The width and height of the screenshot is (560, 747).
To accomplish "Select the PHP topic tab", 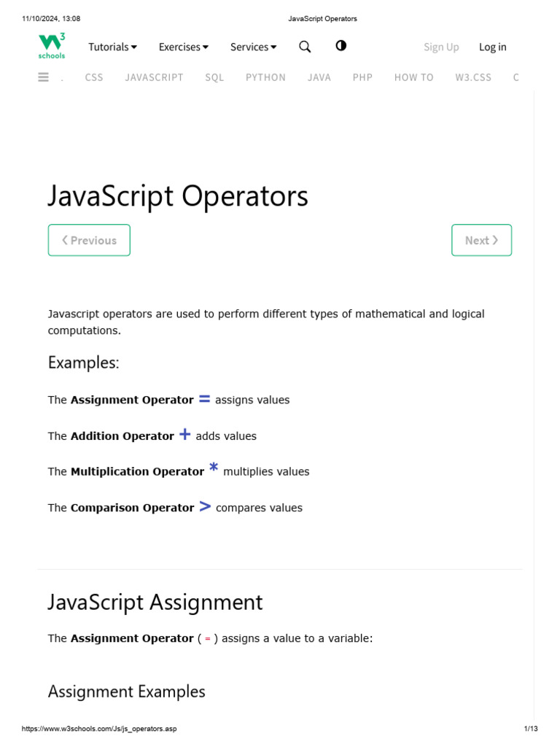I will coord(362,77).
